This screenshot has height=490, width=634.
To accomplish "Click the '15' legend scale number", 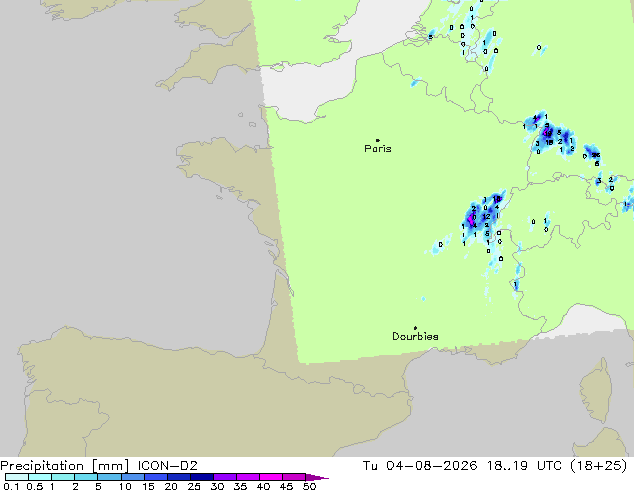I will point(148,486).
